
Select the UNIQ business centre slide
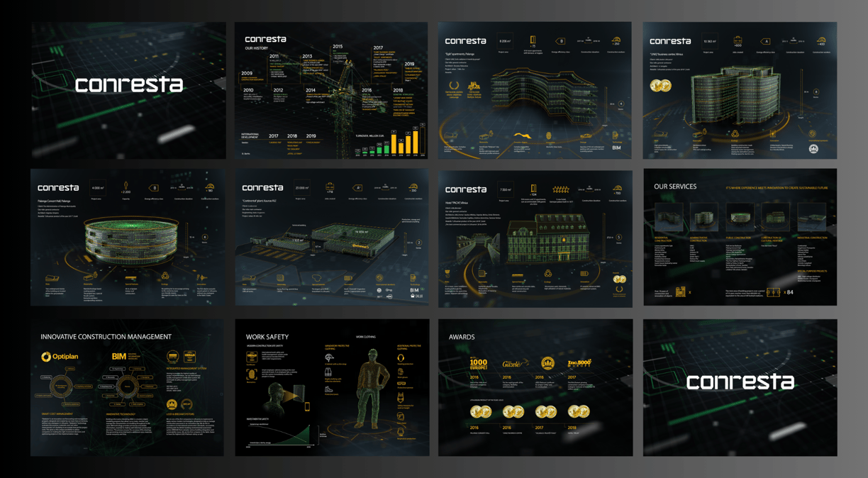pyautogui.click(x=740, y=90)
